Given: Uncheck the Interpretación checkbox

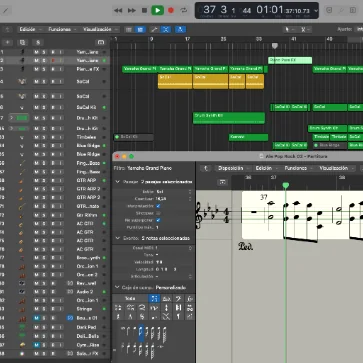Looking at the screenshot, I should point(158,206).
